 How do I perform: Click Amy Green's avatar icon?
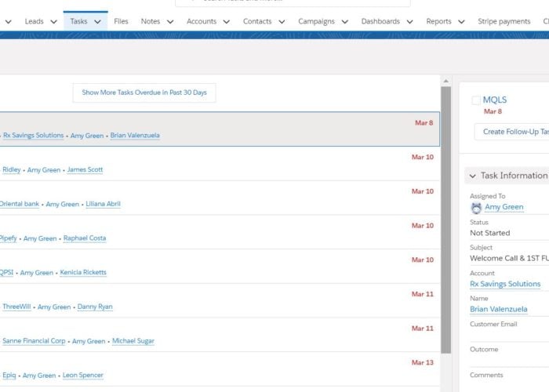476,208
